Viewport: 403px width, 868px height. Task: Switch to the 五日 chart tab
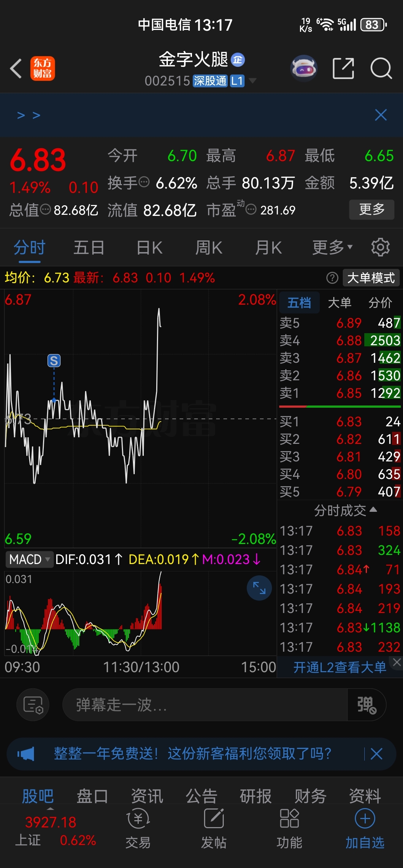[89, 248]
